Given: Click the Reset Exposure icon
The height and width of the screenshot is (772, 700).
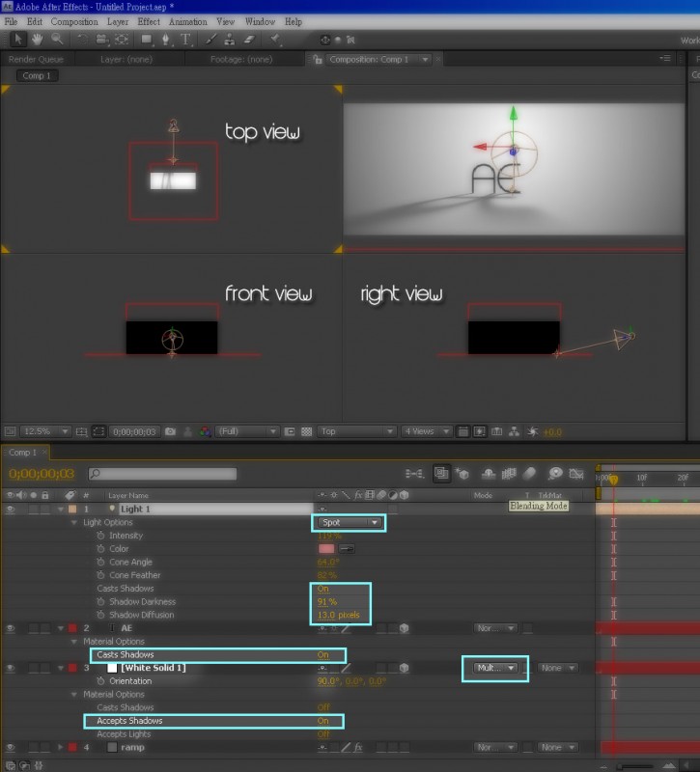Looking at the screenshot, I should [x=533, y=431].
